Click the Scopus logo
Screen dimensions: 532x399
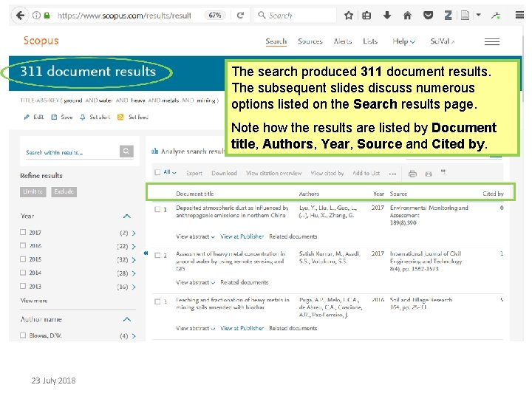point(41,41)
